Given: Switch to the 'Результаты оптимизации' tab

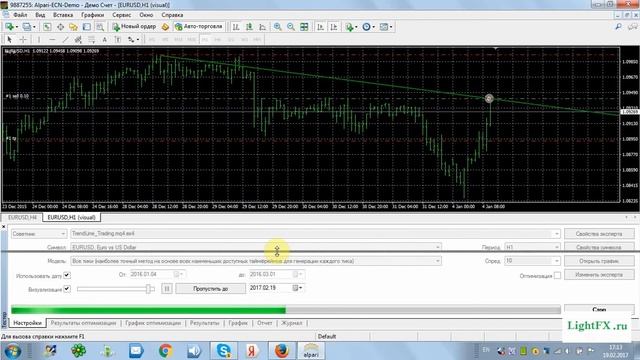Looking at the screenshot, I should pyautogui.click(x=83, y=323).
